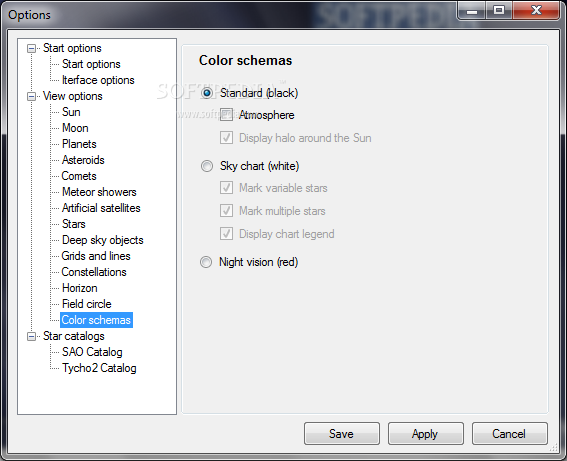The width and height of the screenshot is (567, 461).
Task: Click the Save button
Action: coord(342,434)
